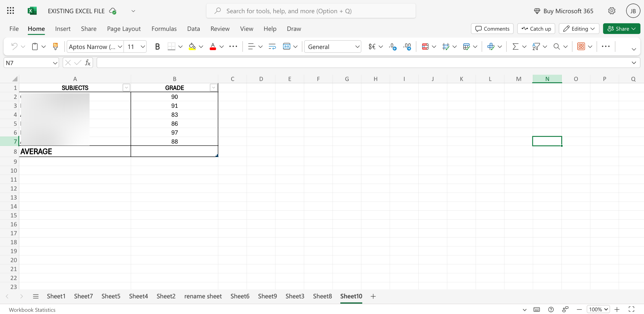
Task: Click the Format Painter icon
Action: (x=55, y=47)
